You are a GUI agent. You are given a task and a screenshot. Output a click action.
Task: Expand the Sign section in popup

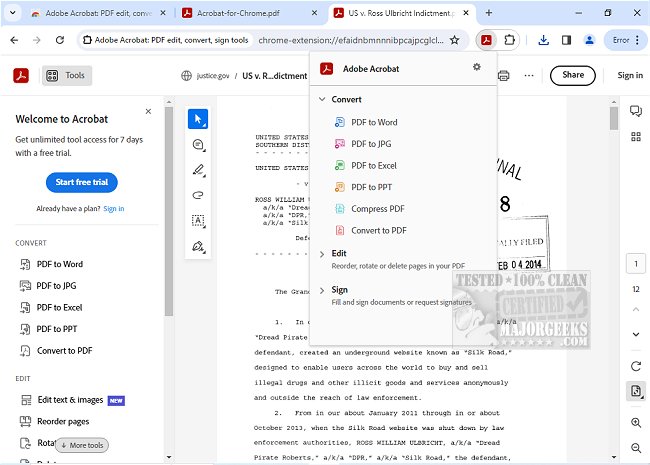pos(322,290)
